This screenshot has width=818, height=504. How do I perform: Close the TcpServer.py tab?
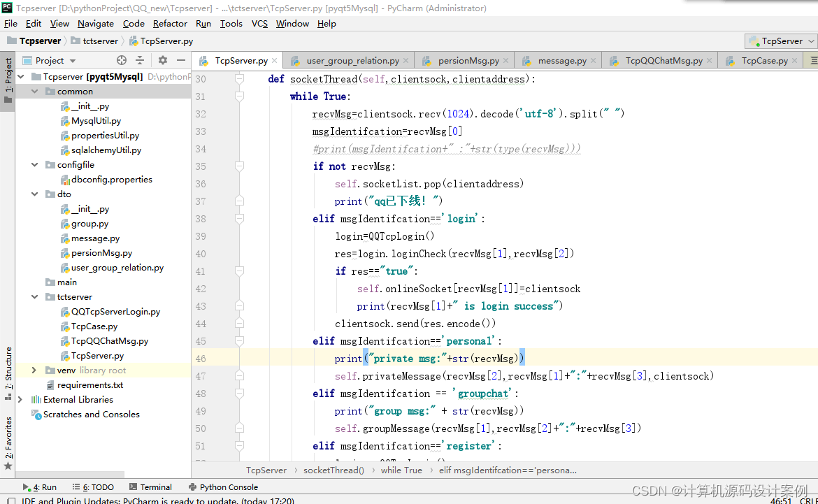coord(274,61)
